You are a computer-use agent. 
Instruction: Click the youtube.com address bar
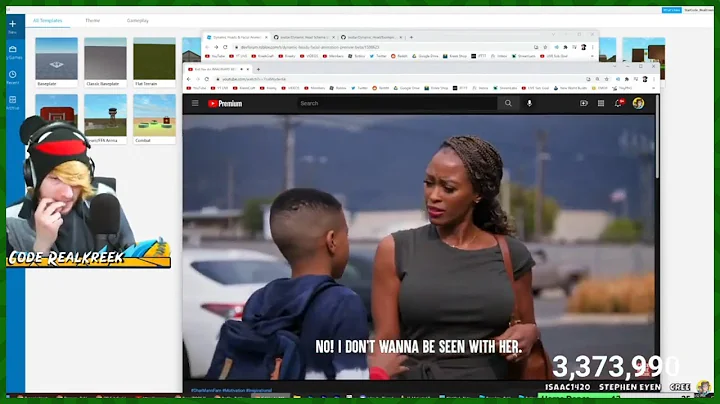tap(398, 79)
